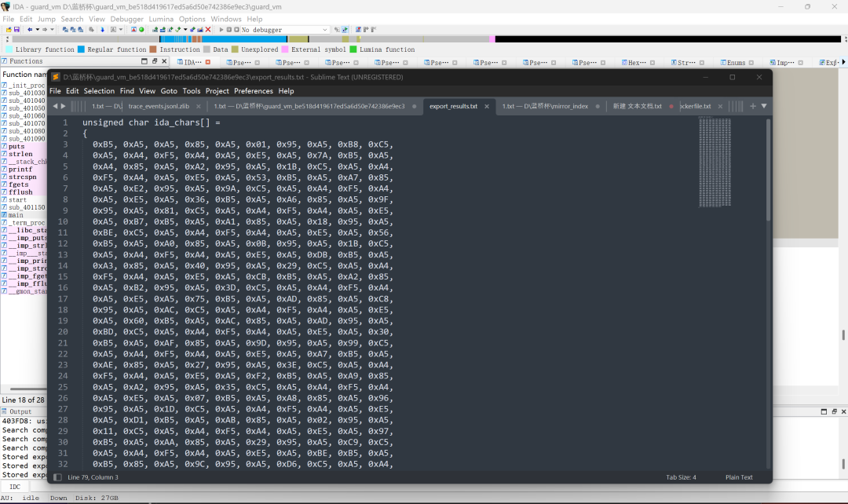Click the Lumina function legend green swatch

(x=353, y=49)
